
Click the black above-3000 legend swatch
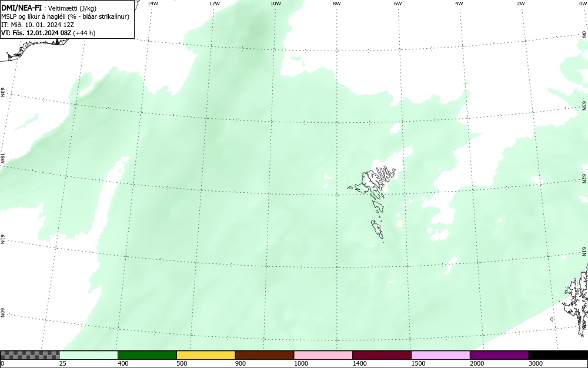coord(558,355)
